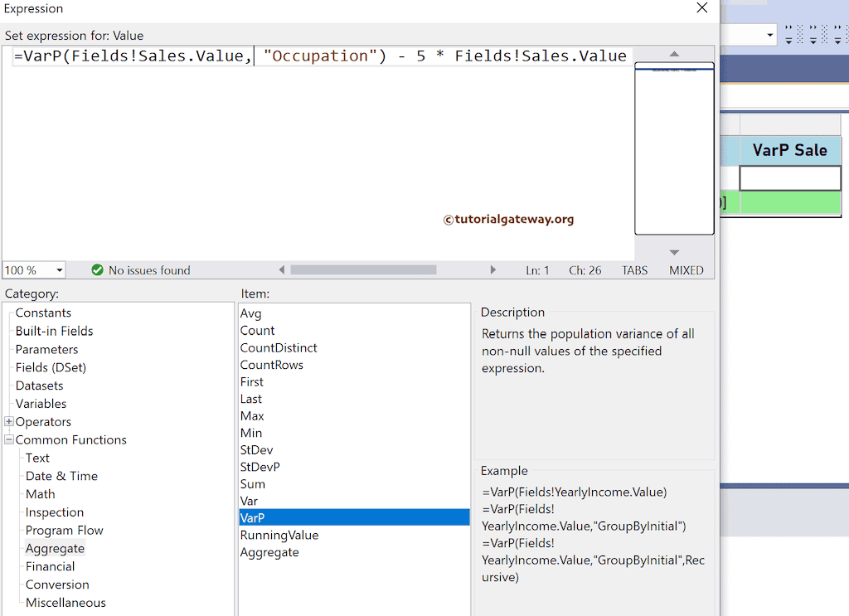Click the right arrow of the horizontal scrollbar

coord(493,269)
